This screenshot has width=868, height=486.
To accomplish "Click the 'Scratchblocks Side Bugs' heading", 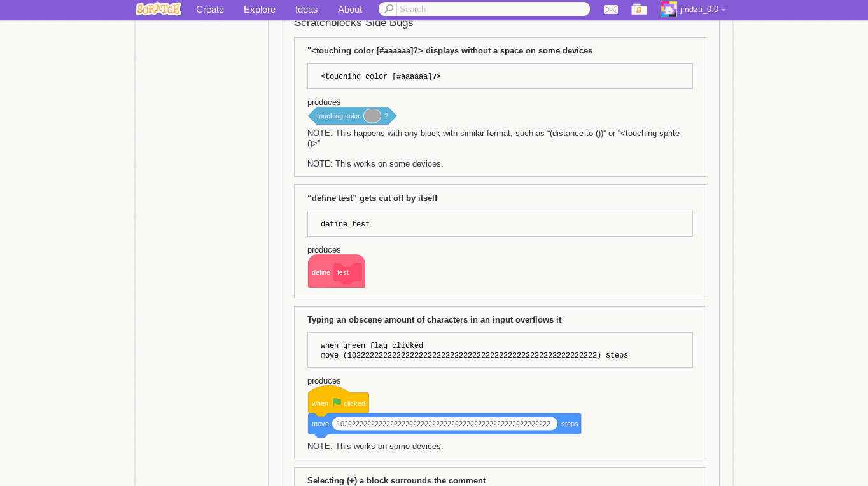I will click(353, 22).
